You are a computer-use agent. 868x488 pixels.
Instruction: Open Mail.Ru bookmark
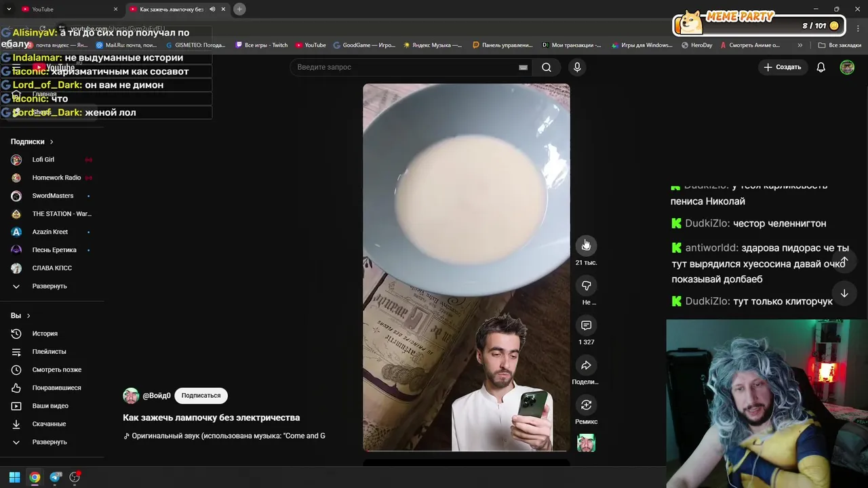(126, 45)
